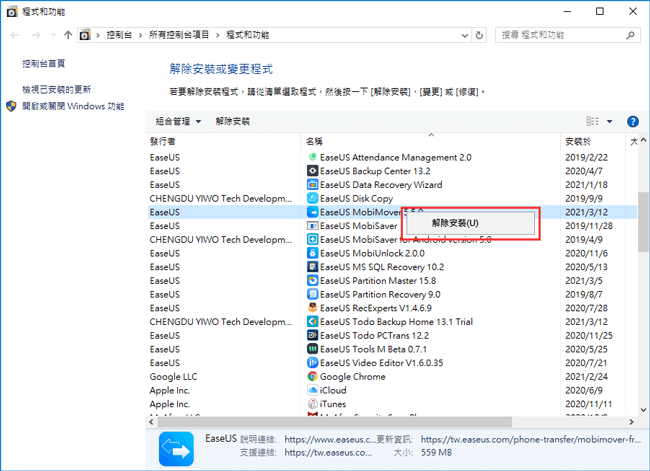Choose 解除安裝(U) in the context menu

(x=471, y=223)
